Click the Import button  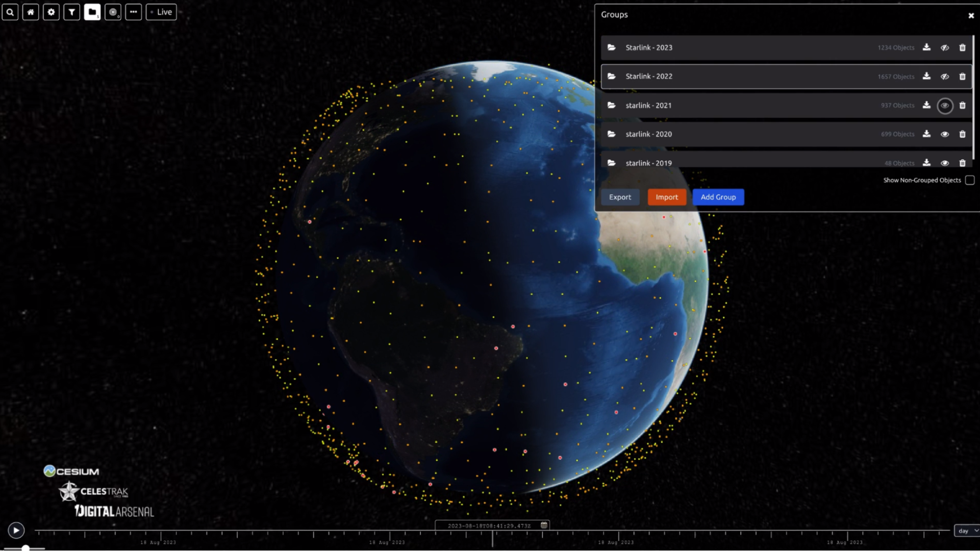(x=667, y=197)
